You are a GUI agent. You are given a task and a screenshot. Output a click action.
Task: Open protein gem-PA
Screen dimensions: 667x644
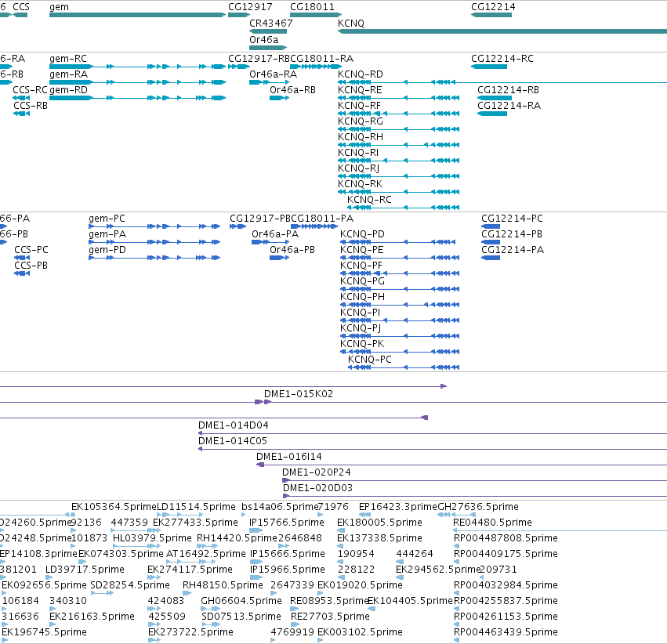click(107, 233)
